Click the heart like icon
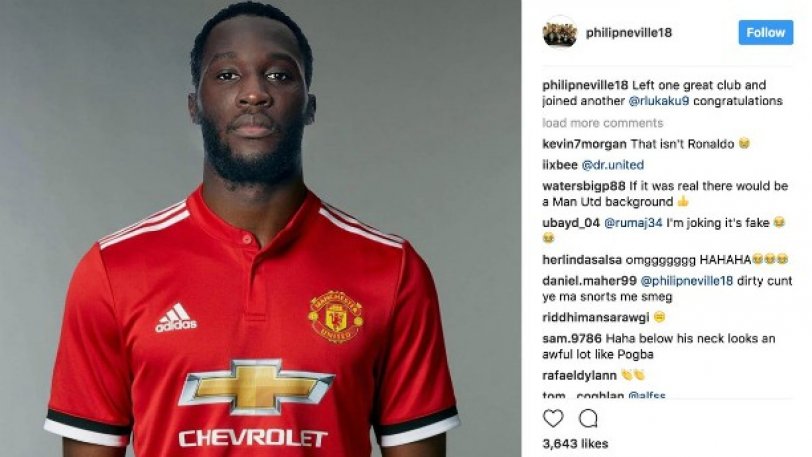 [x=553, y=418]
